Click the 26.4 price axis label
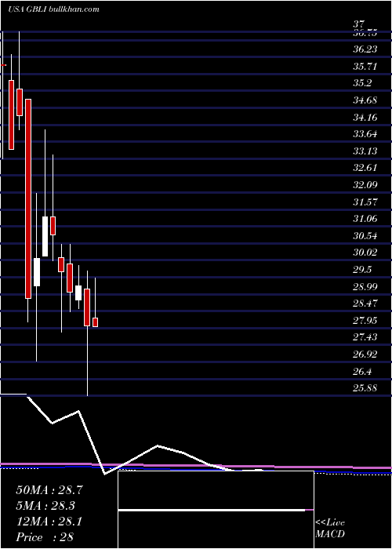Screen dimensions: 392x549 coord(362,371)
